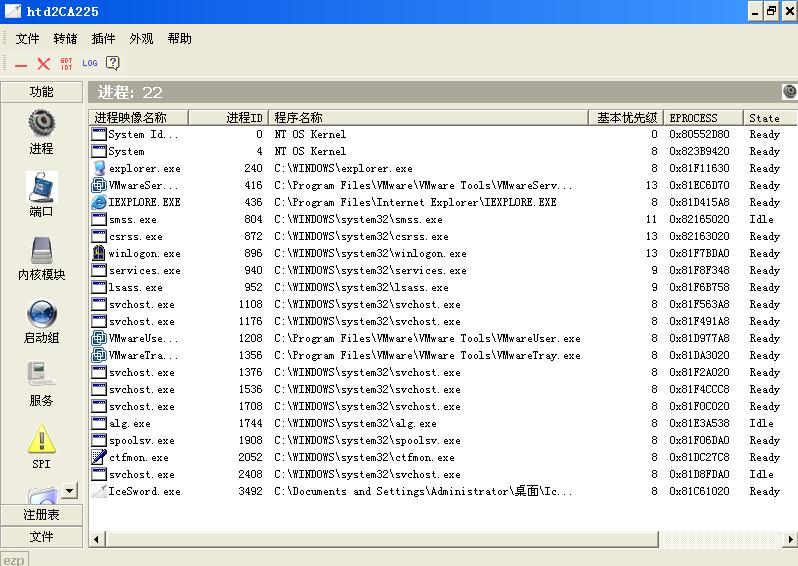Select the alg.exe process row
The width and height of the screenshot is (798, 566).
coord(442,423)
